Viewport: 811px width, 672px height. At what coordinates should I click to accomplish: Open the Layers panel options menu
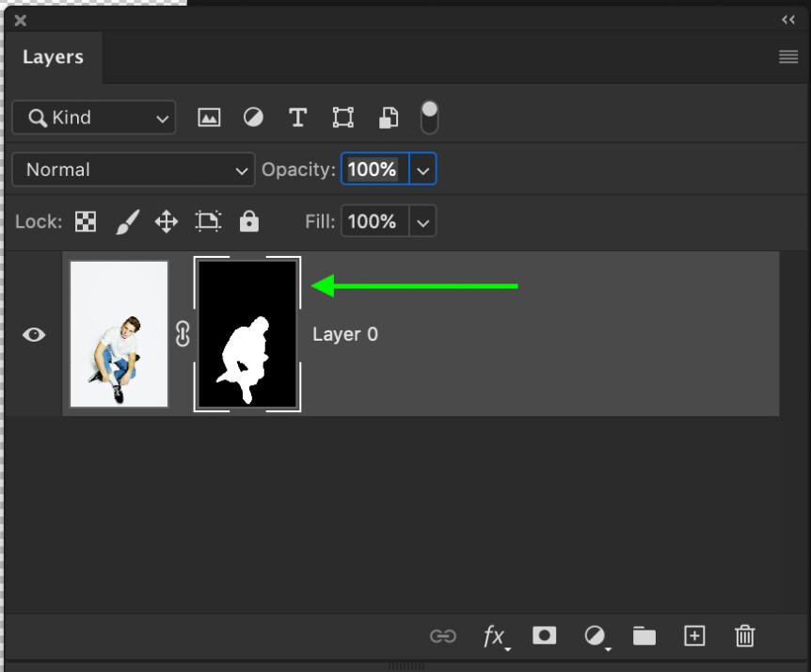pyautogui.click(x=788, y=56)
